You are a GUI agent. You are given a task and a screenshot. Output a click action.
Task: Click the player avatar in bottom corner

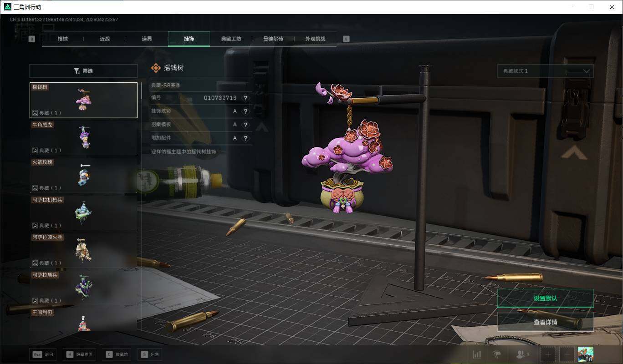click(585, 354)
